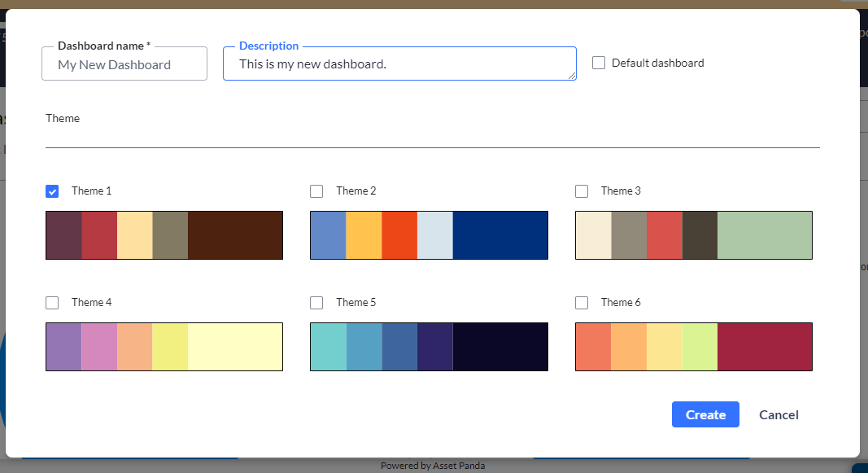
Task: Click the Theme 3 sage green palette strip
Action: click(765, 235)
